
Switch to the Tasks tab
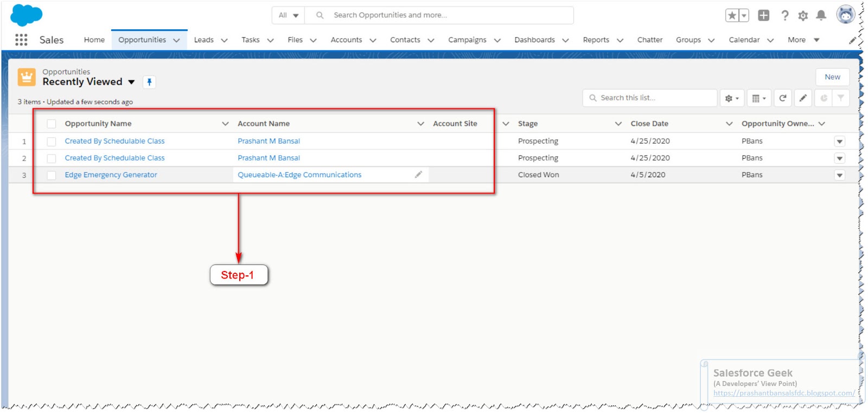(251, 40)
